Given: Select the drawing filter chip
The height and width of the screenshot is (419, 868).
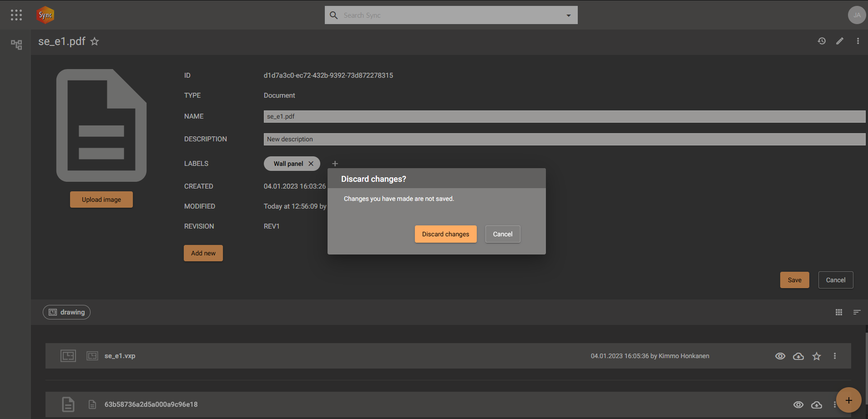Looking at the screenshot, I should point(67,312).
